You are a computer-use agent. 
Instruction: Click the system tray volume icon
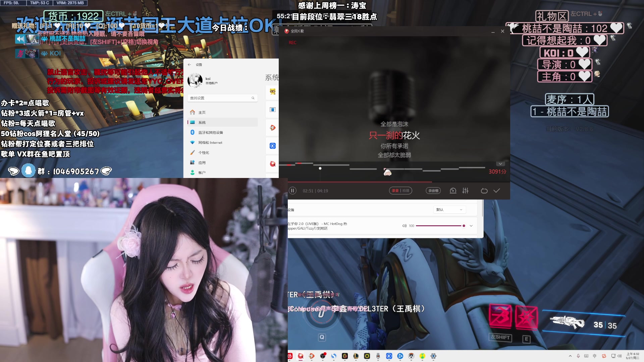click(620, 356)
